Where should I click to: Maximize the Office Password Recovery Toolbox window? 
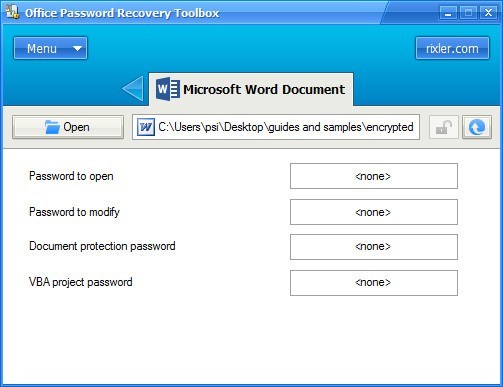(468, 13)
